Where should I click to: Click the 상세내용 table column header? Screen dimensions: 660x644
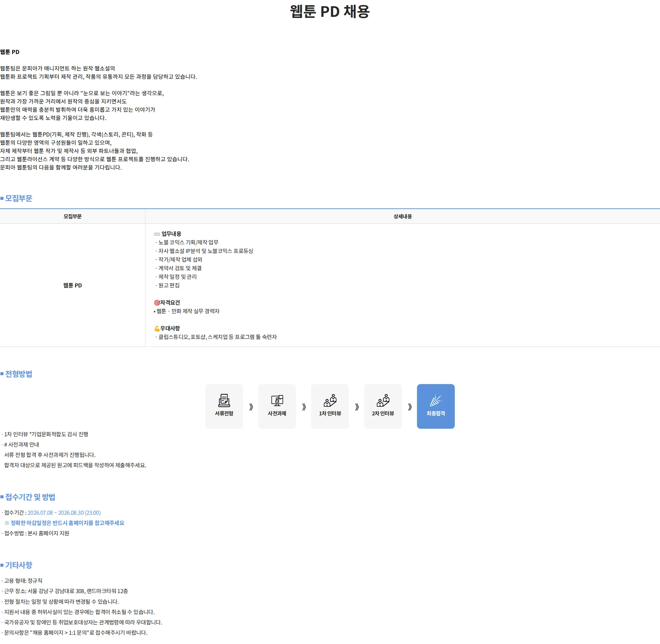[403, 216]
